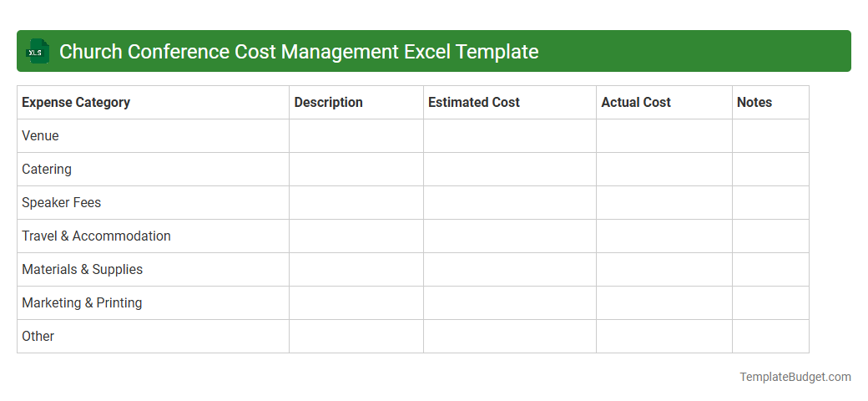The height and width of the screenshot is (401, 868).
Task: Select the Actual Cost cell for Catering
Action: coord(664,170)
